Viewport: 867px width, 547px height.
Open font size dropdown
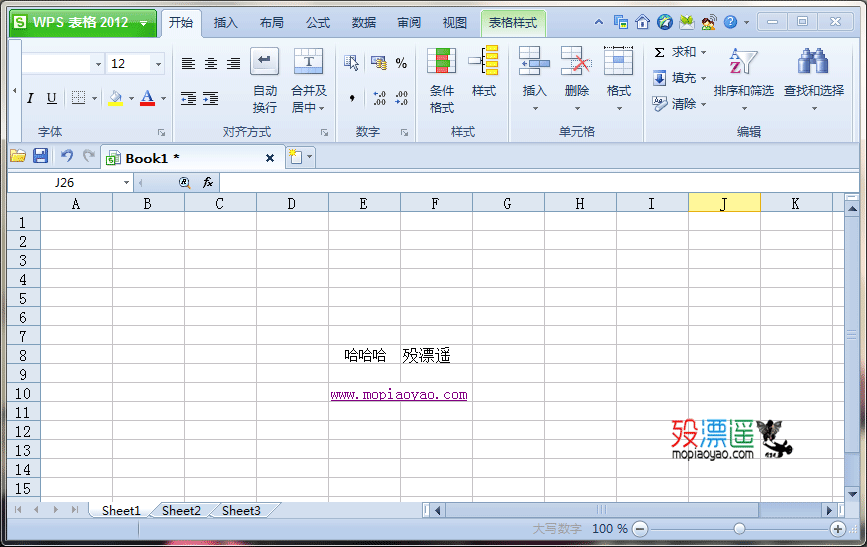(x=159, y=64)
